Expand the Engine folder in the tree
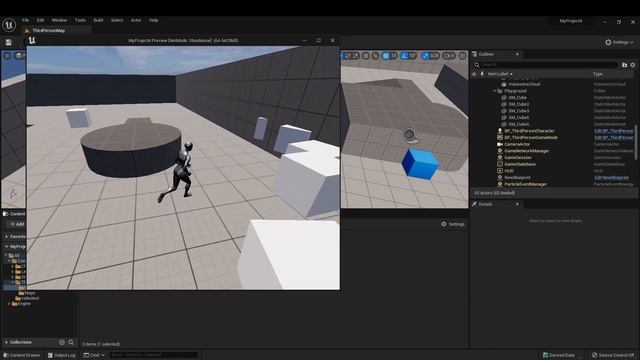640x360 pixels. pos(9,304)
